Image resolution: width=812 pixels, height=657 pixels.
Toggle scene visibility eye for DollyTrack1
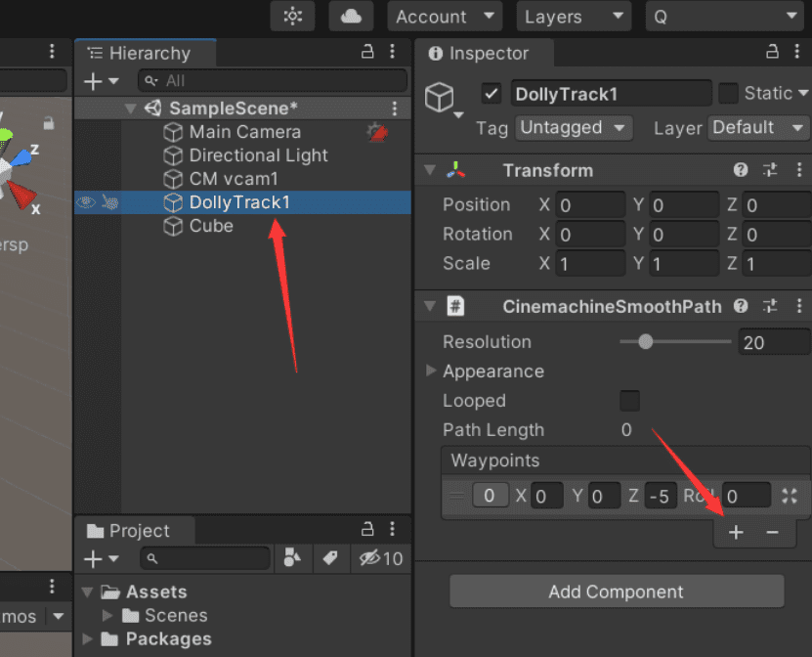87,202
